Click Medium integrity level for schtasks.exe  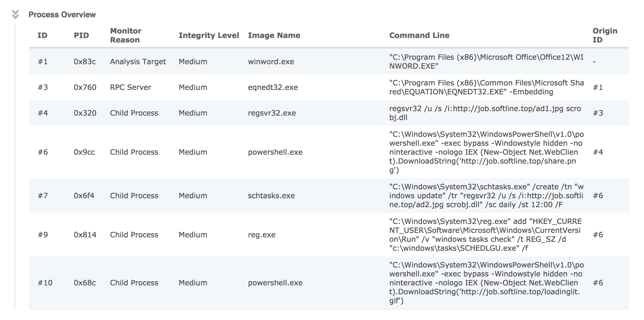click(193, 195)
